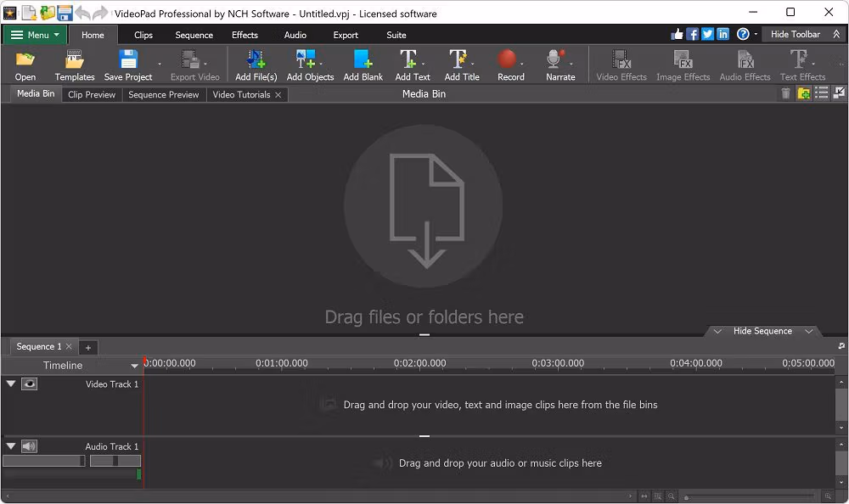Adjust the Audio Track 1 volume slider
The height and width of the screenshot is (504, 849).
pyautogui.click(x=44, y=461)
